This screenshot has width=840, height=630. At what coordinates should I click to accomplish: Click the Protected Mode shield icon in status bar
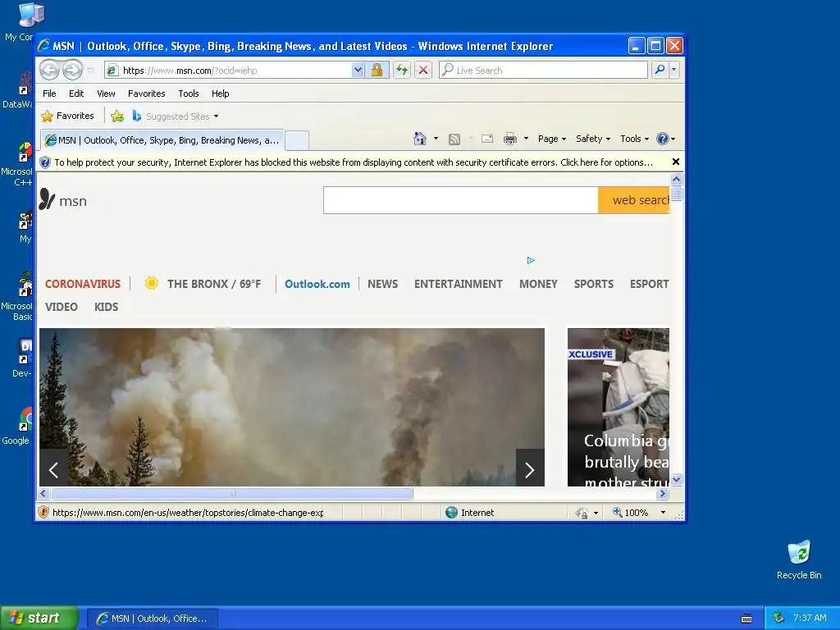[582, 513]
